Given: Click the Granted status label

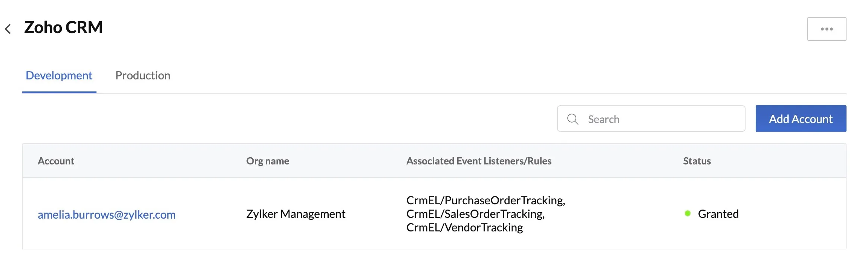Looking at the screenshot, I should tap(718, 214).
